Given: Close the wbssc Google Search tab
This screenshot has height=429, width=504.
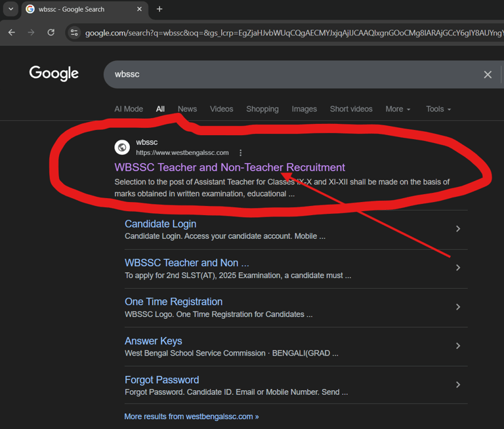Looking at the screenshot, I should [140, 9].
